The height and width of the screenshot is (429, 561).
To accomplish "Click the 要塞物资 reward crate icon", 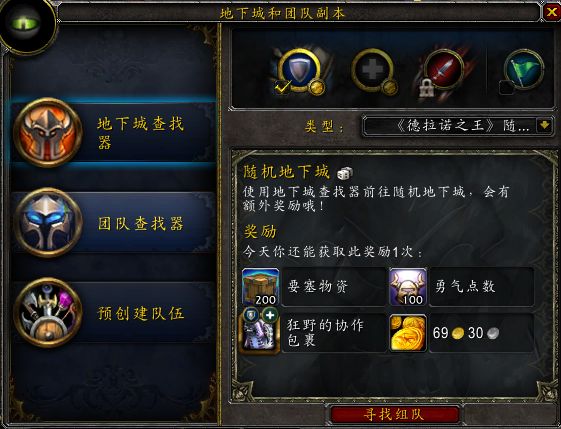I will [260, 287].
